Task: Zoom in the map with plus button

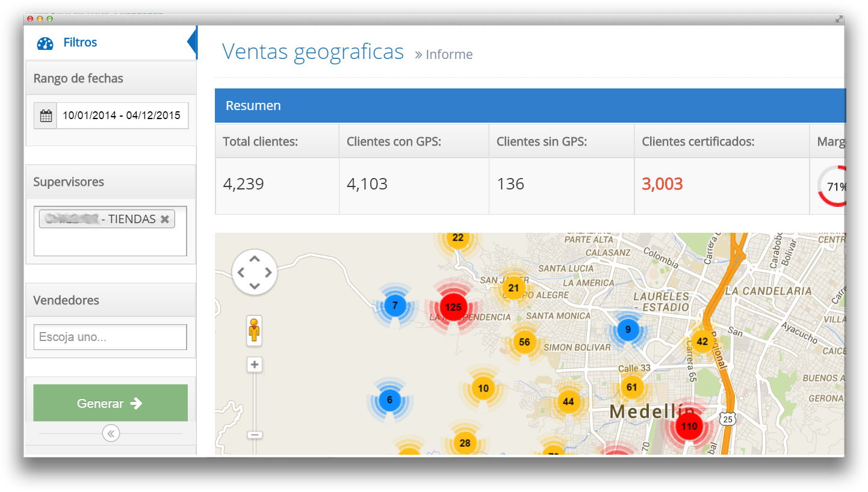Action: (x=255, y=364)
